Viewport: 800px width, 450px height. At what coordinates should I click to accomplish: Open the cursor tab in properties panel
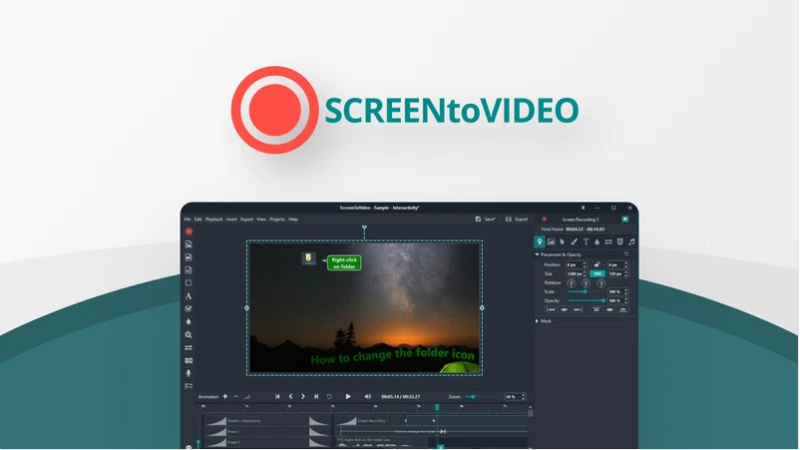click(562, 241)
